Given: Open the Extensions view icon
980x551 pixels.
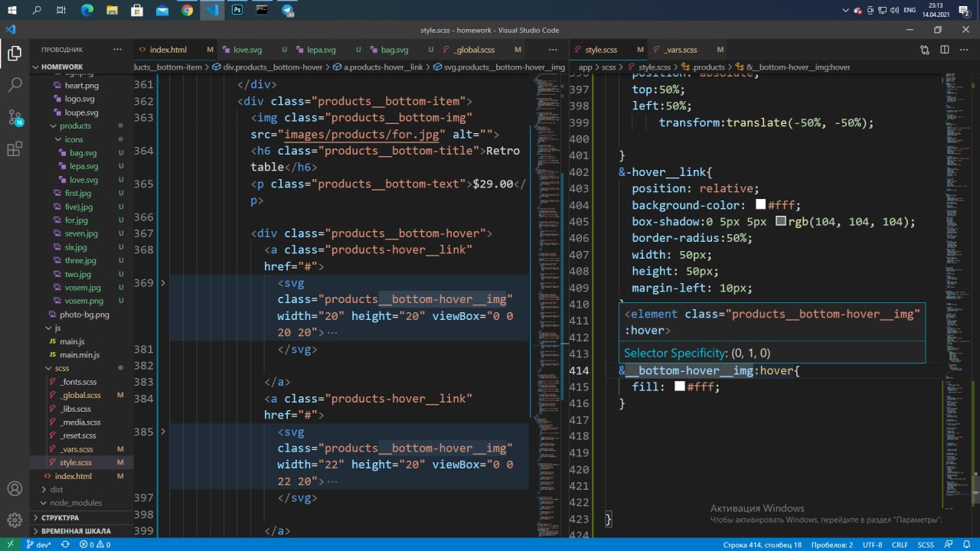Looking at the screenshot, I should tap(15, 149).
